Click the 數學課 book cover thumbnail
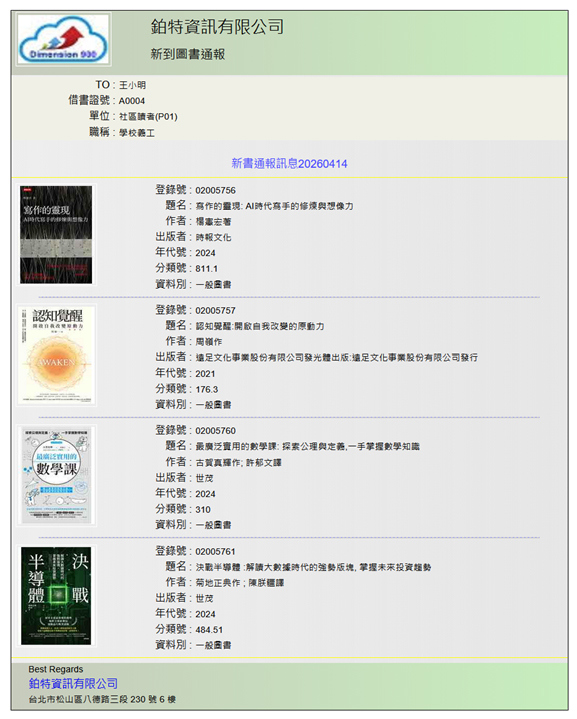Image resolution: width=577 pixels, height=719 pixels. coord(56,475)
